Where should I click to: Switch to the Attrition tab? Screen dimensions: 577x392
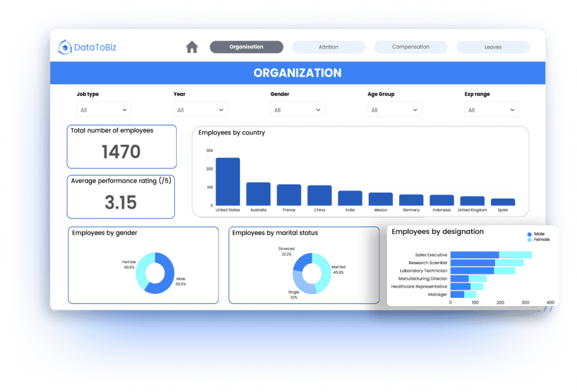coord(328,47)
